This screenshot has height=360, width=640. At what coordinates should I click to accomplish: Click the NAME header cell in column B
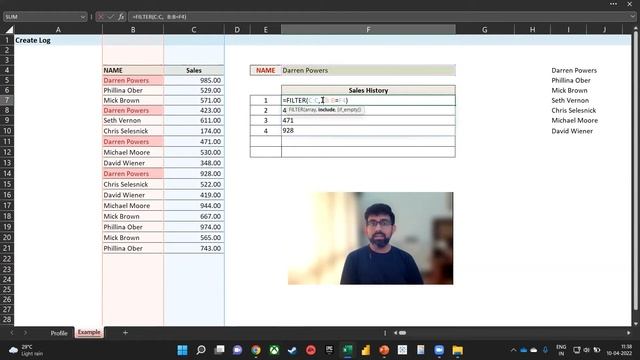[x=133, y=70]
